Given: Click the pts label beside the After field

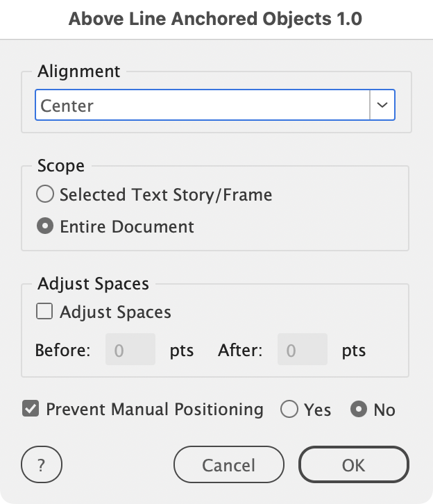Looking at the screenshot, I should (353, 351).
